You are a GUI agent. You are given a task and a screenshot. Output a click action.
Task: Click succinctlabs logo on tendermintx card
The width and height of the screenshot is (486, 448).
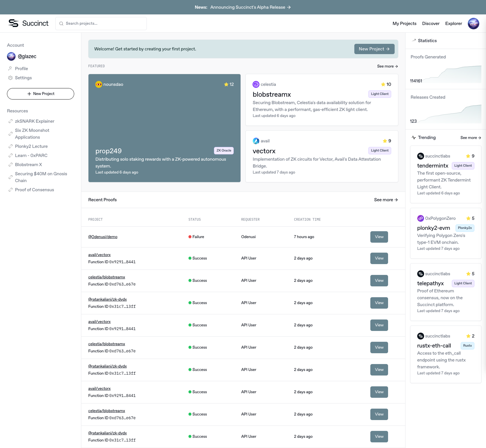coord(420,156)
